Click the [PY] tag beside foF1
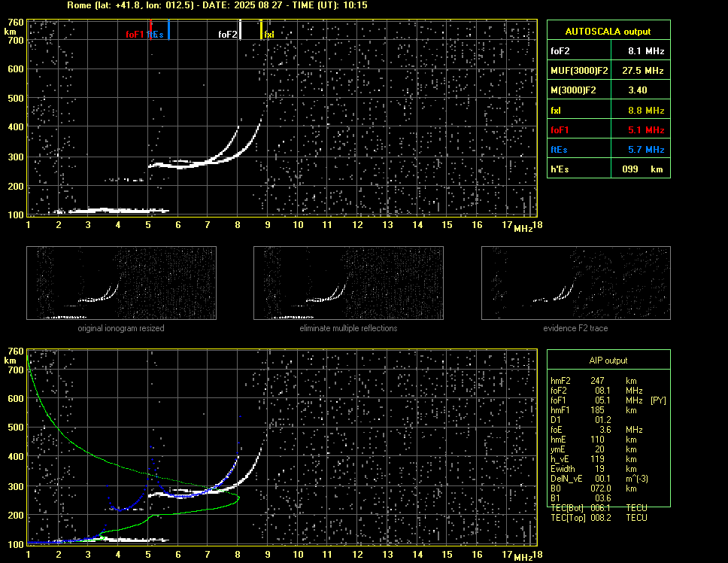728x563 pixels. pos(658,400)
